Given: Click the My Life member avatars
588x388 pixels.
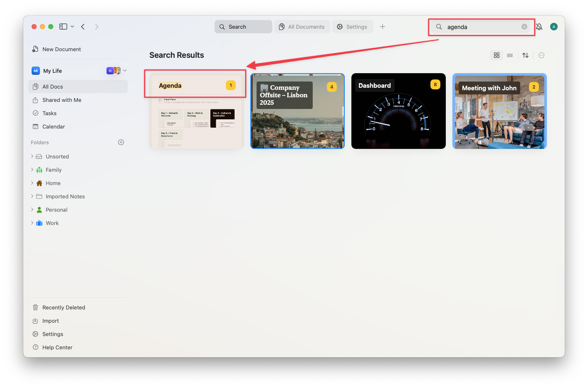Looking at the screenshot, I should click(114, 71).
